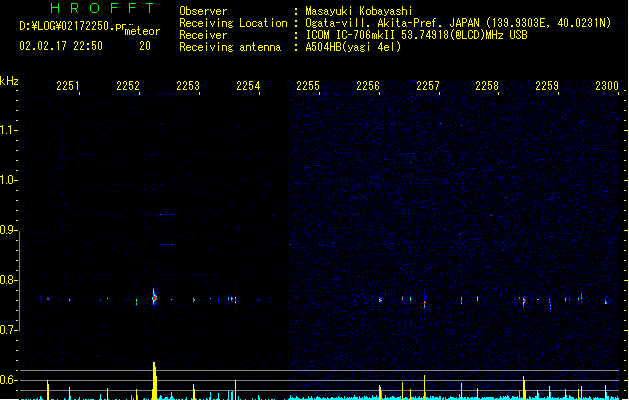629x400 pixels.
Task: Click the A504HB(yagi 4el) antenna text
Action: [x=353, y=47]
